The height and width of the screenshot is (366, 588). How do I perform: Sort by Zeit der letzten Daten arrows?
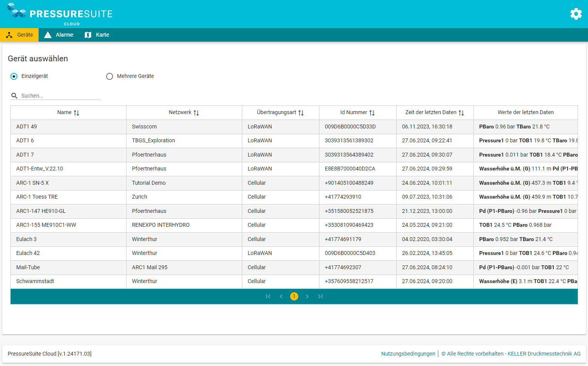click(461, 113)
